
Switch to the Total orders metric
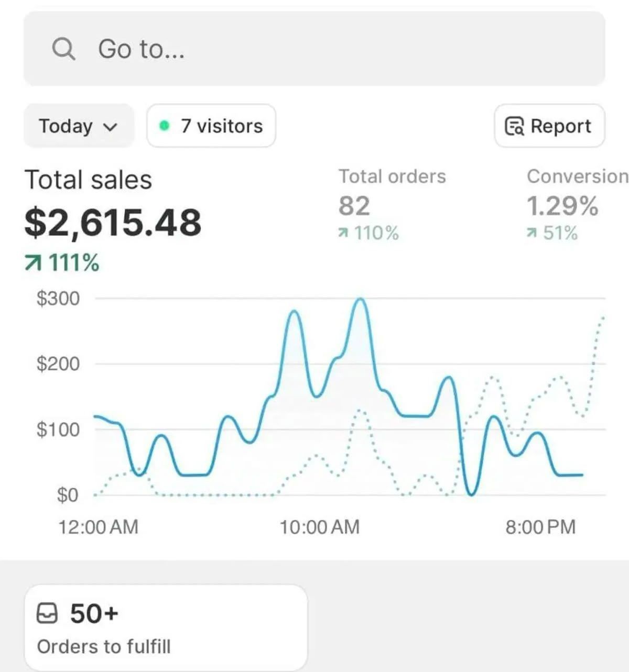coord(392,177)
